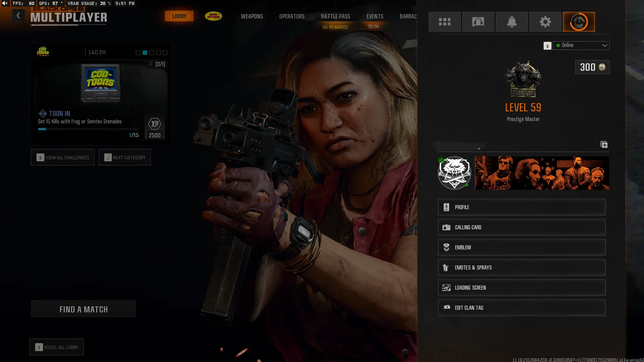This screenshot has height=362, width=644.
Task: Switch to the Weapons tab
Action: [x=252, y=16]
